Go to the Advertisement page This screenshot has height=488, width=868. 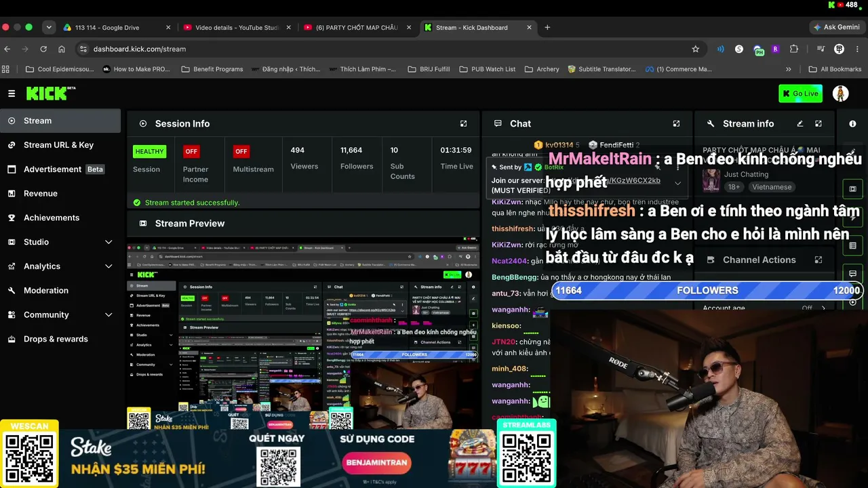(x=60, y=169)
